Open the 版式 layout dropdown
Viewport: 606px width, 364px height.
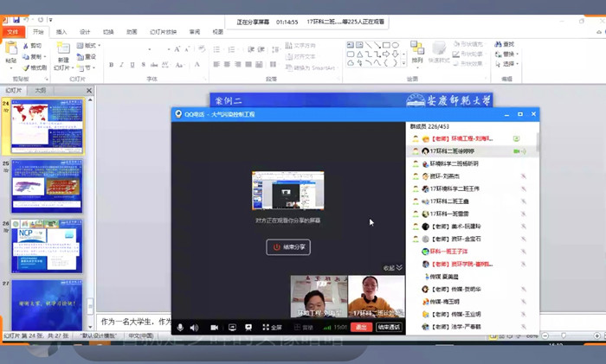tap(87, 46)
